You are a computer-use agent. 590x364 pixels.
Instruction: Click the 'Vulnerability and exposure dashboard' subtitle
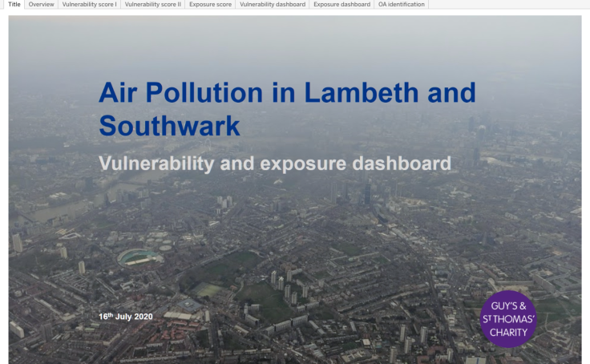(x=274, y=164)
